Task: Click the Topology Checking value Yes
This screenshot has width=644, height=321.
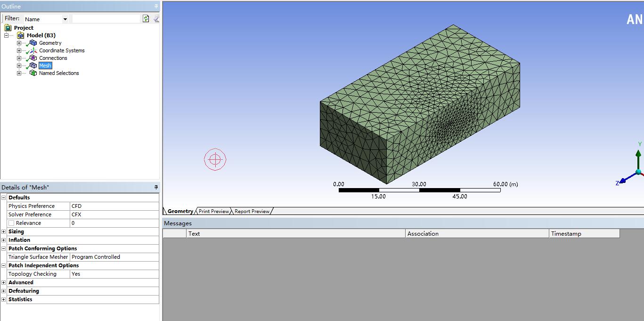Action: pyautogui.click(x=114, y=274)
